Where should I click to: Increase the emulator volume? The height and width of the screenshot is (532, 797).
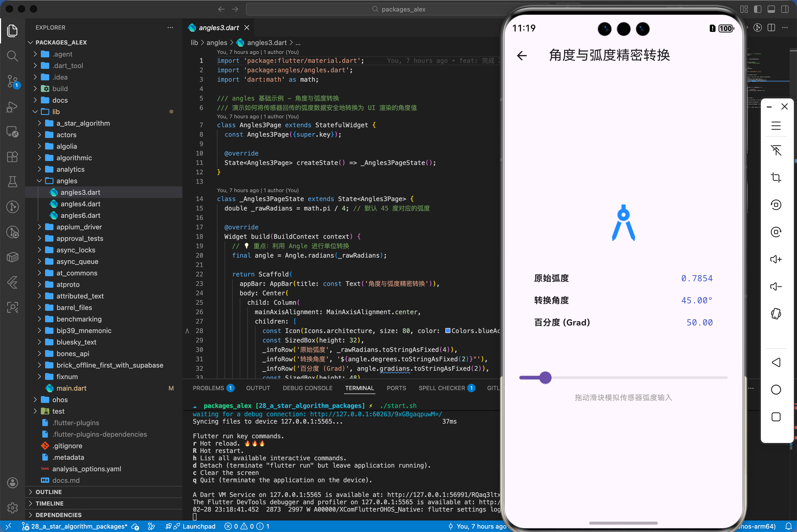776,259
